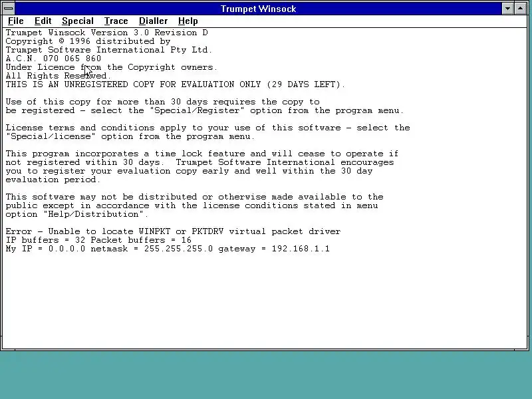This screenshot has width=532, height=399.
Task: Click the "All Rights Reserved." line
Action: tap(59, 76)
